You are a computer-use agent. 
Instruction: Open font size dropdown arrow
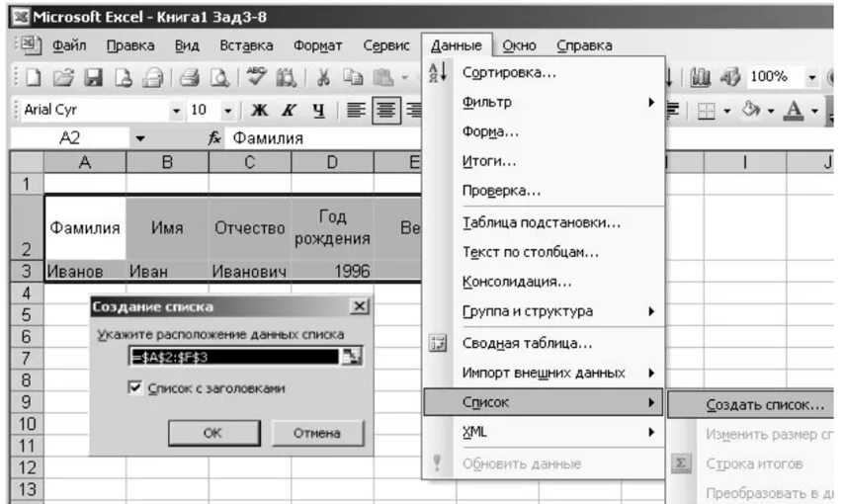coord(227,111)
